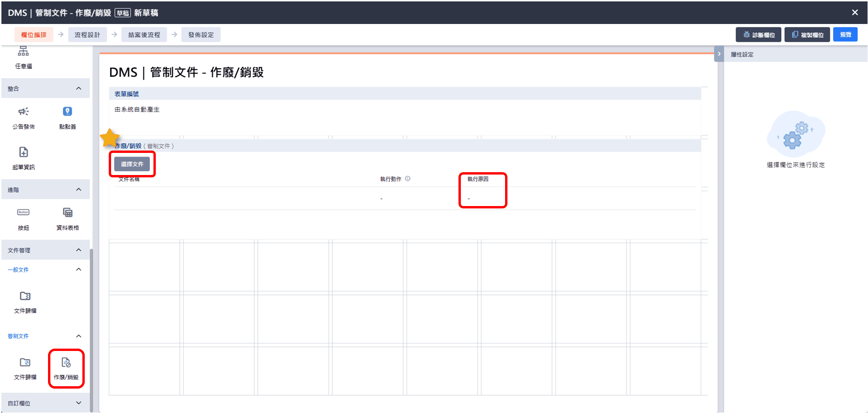868x414 pixels.
Task: Collapse the 屬性設定 panel arrow
Action: (x=719, y=54)
